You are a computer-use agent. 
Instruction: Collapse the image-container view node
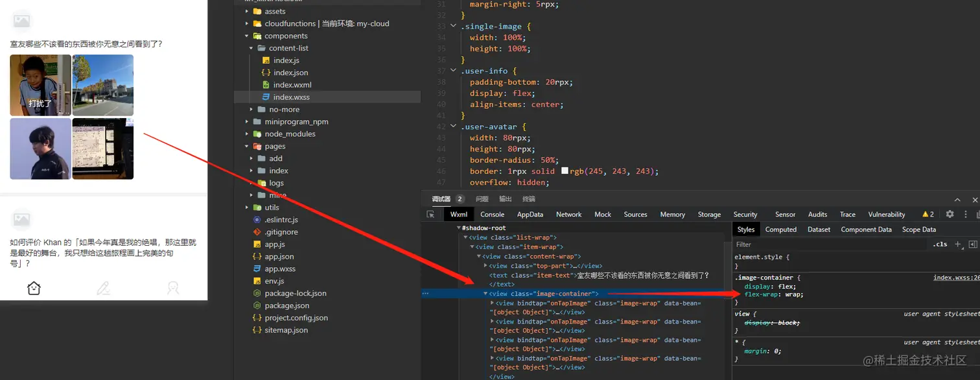point(486,294)
